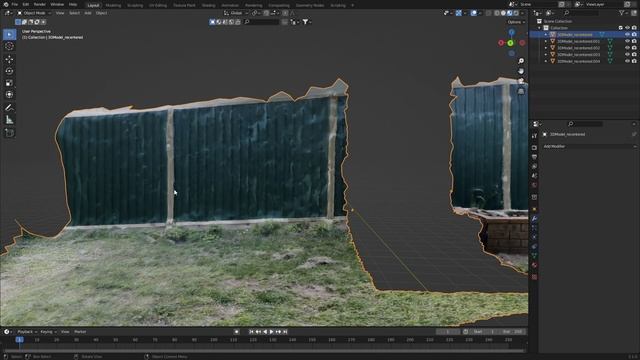Click the Scene name field
The width and height of the screenshot is (640, 360).
point(538,4)
